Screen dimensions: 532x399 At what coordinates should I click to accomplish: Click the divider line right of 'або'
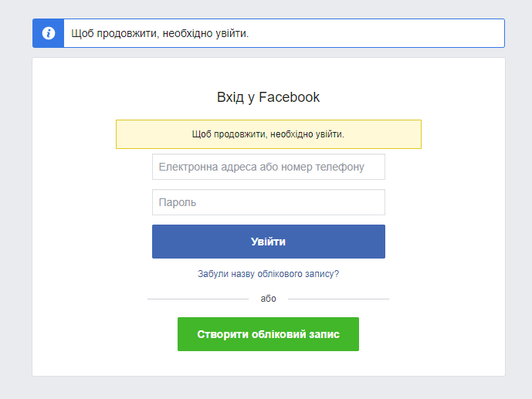340,299
